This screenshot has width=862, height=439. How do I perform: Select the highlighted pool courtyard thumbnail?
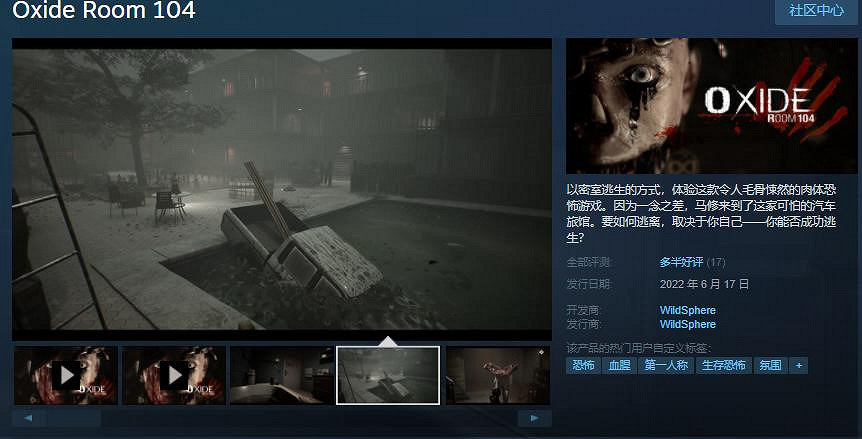(388, 375)
